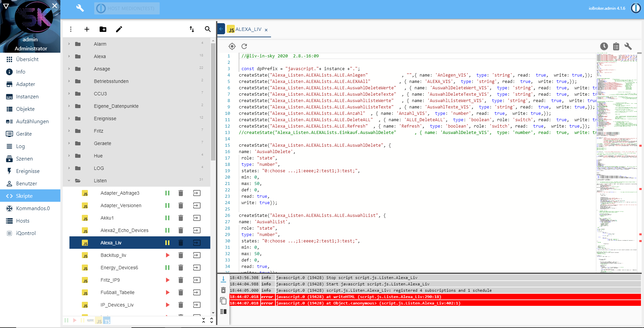This screenshot has height=328, width=644.
Task: Expand the Ereignisse script folder
Action: (x=69, y=119)
